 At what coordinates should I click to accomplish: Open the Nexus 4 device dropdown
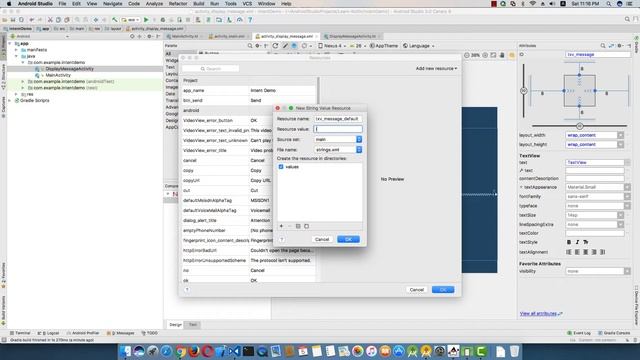coord(332,46)
